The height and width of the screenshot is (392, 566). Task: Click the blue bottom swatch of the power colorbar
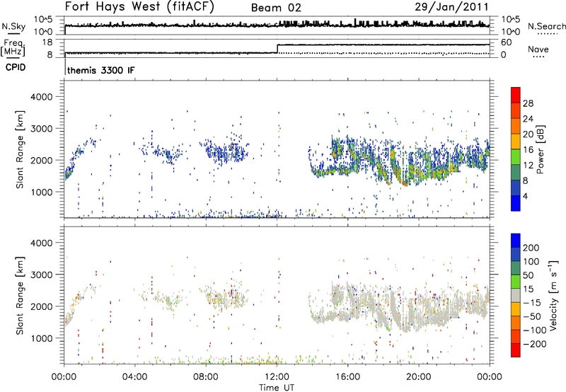tap(516, 203)
